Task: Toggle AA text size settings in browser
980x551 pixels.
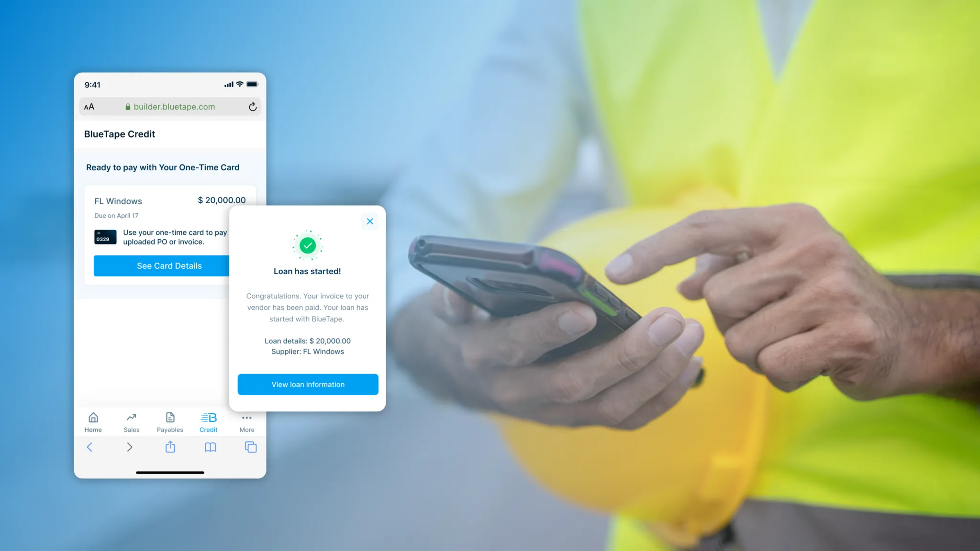Action: pyautogui.click(x=89, y=107)
